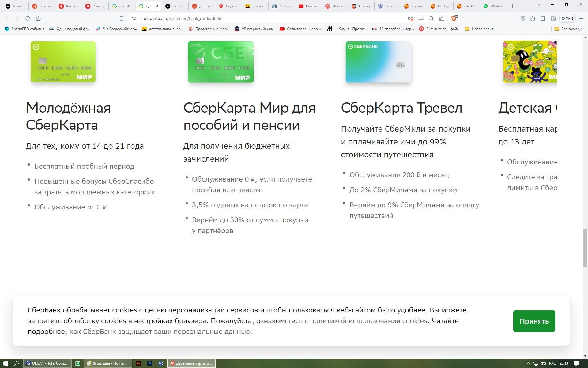Open Photoshop from the taskbar
Viewport: 588px width, 368px height.
150,363
